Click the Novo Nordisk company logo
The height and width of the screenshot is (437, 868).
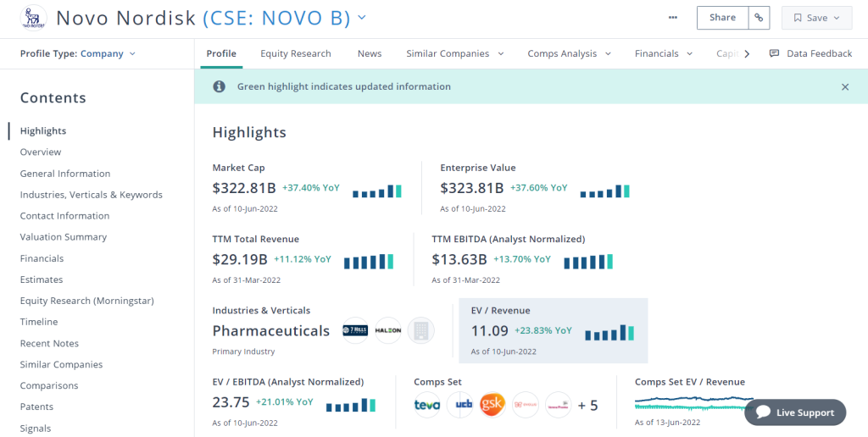coord(33,19)
